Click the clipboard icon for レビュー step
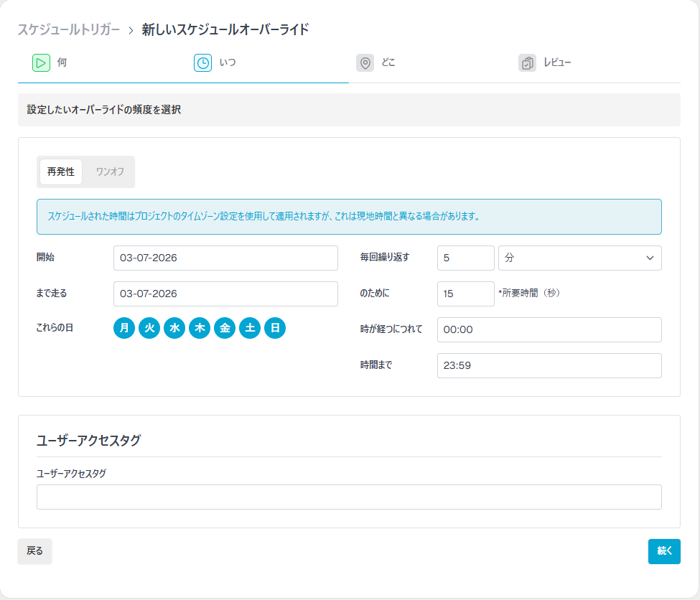Image resolution: width=700 pixels, height=600 pixels. click(x=527, y=63)
